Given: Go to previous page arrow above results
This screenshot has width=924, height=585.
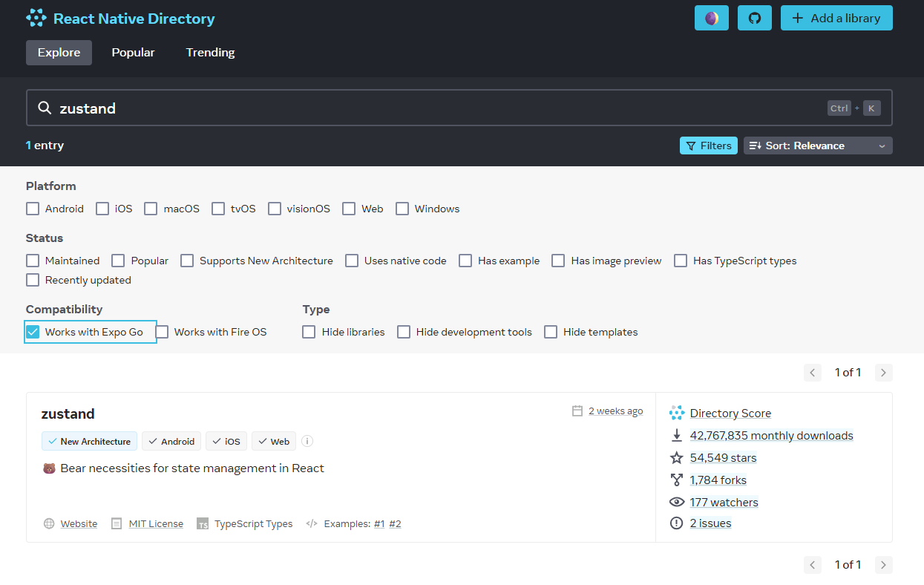Looking at the screenshot, I should coord(813,373).
